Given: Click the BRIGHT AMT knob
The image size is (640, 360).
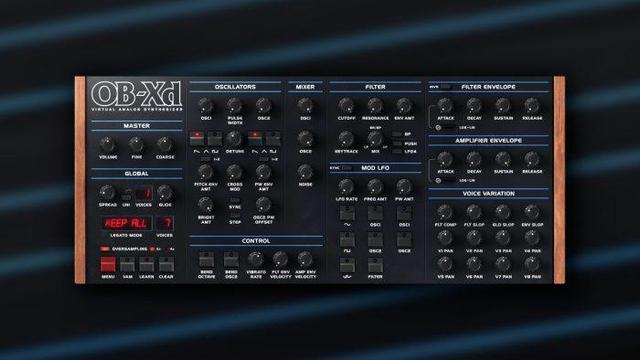Looking at the screenshot, I should (206, 205).
